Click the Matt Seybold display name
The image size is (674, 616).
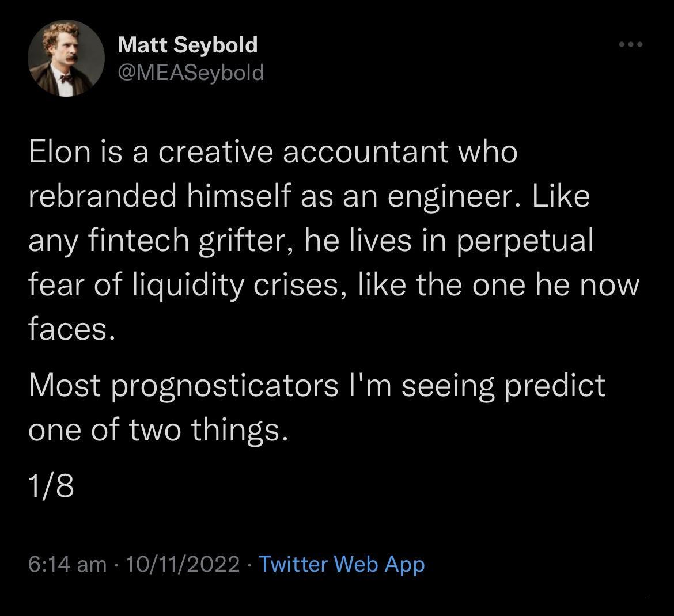tap(188, 44)
